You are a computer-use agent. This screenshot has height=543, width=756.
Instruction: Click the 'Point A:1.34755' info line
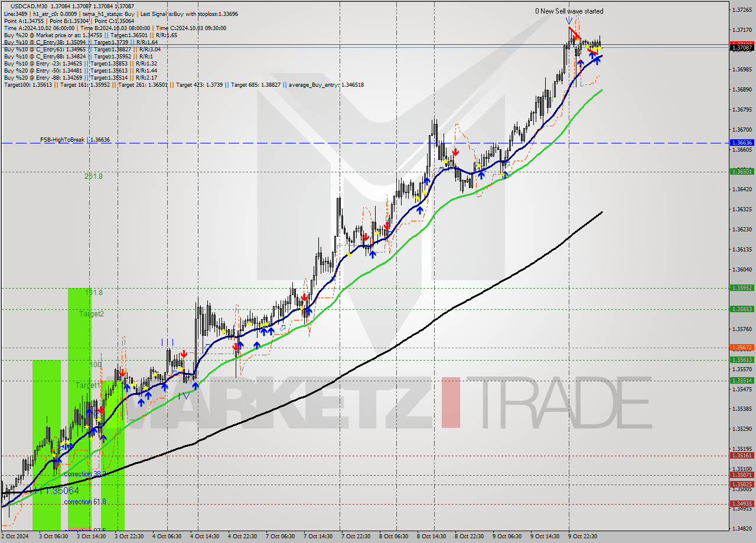[68, 21]
